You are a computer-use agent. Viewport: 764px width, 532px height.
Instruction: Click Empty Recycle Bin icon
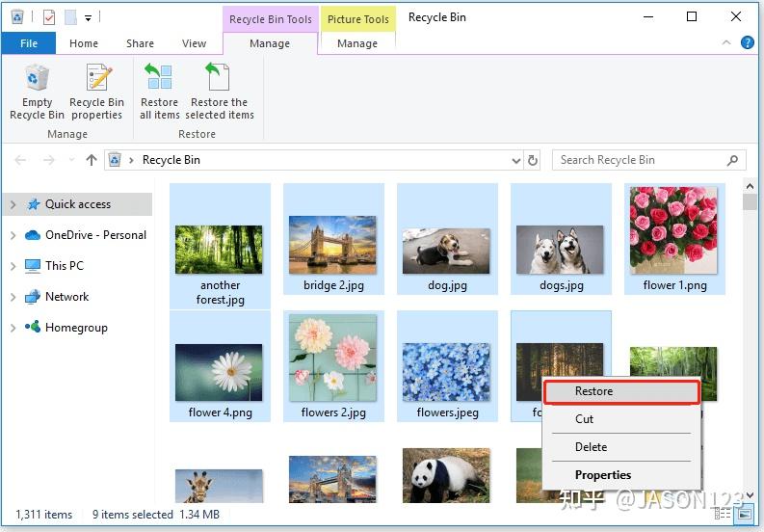click(x=37, y=78)
